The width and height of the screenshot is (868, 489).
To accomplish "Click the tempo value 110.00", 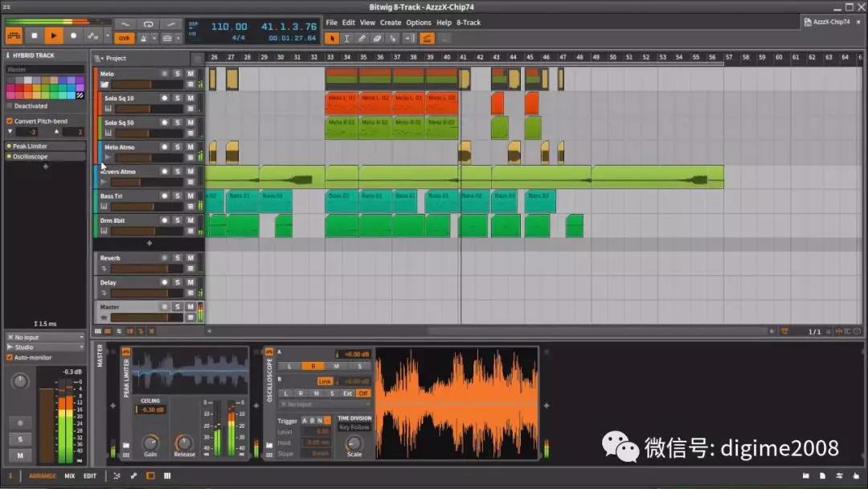I will pyautogui.click(x=229, y=27).
